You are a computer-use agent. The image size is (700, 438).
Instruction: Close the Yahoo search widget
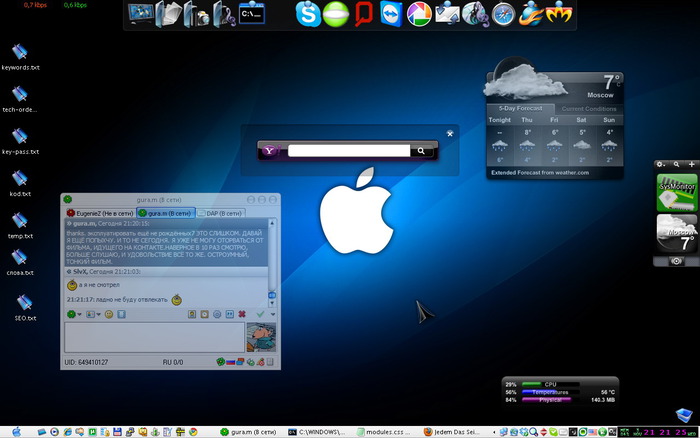(x=450, y=133)
